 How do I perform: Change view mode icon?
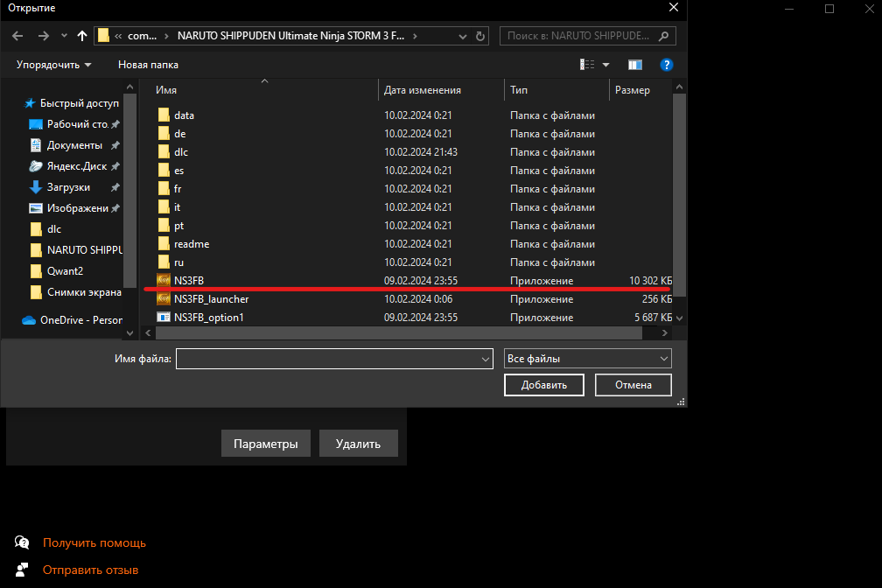pos(586,65)
